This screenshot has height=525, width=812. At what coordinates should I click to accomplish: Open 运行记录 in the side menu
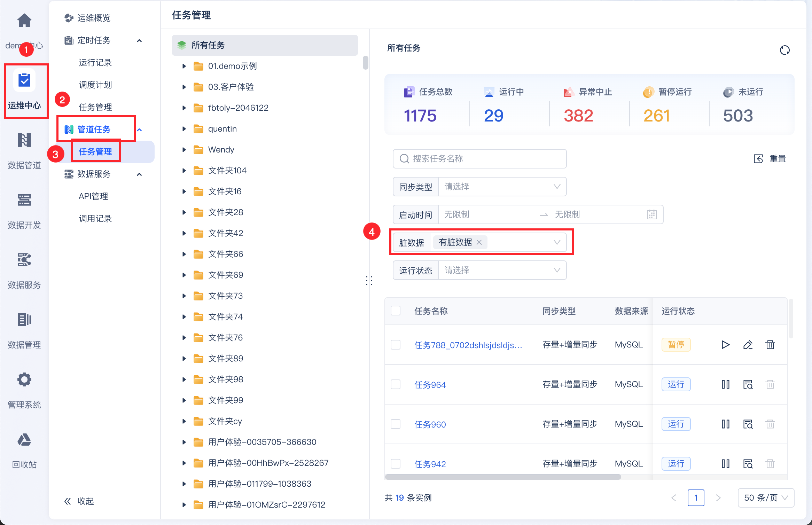[x=95, y=63]
